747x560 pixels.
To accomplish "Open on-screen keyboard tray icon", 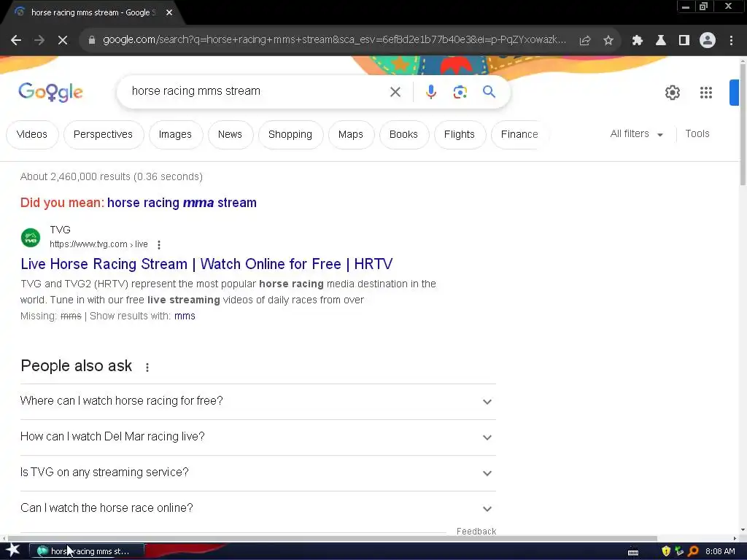I will (x=633, y=552).
